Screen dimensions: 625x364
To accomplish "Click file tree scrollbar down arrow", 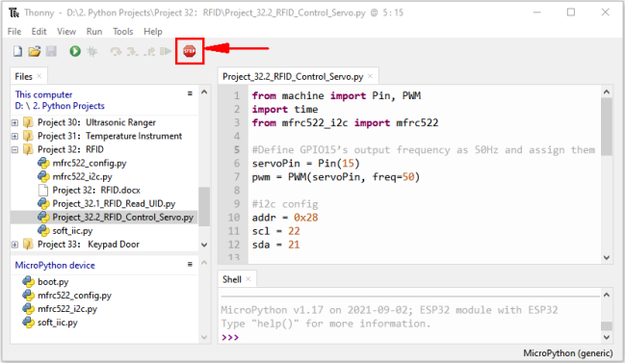I will 204,245.
